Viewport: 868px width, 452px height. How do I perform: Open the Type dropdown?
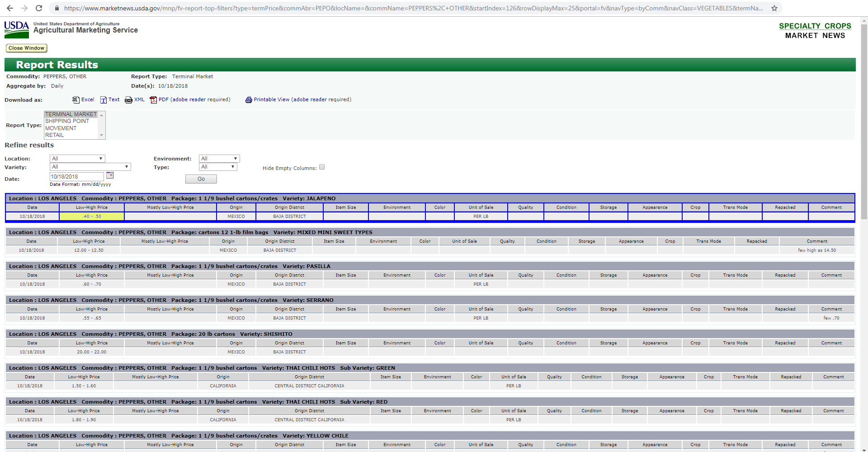tap(218, 167)
